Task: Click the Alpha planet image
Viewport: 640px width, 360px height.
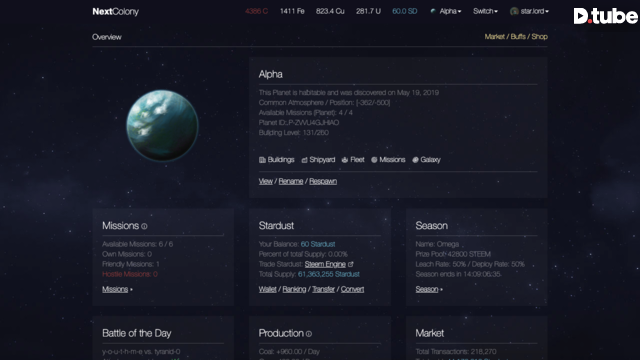Action: click(x=162, y=125)
